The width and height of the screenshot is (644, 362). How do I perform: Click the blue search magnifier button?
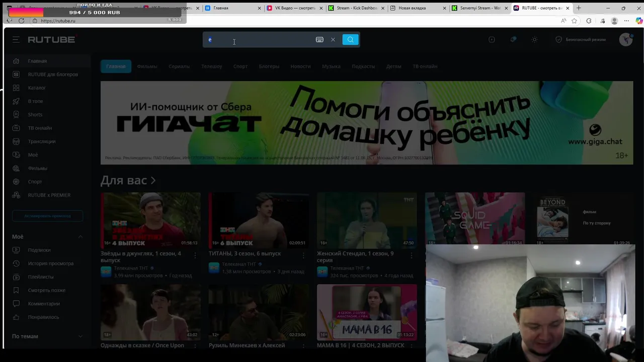(x=350, y=40)
